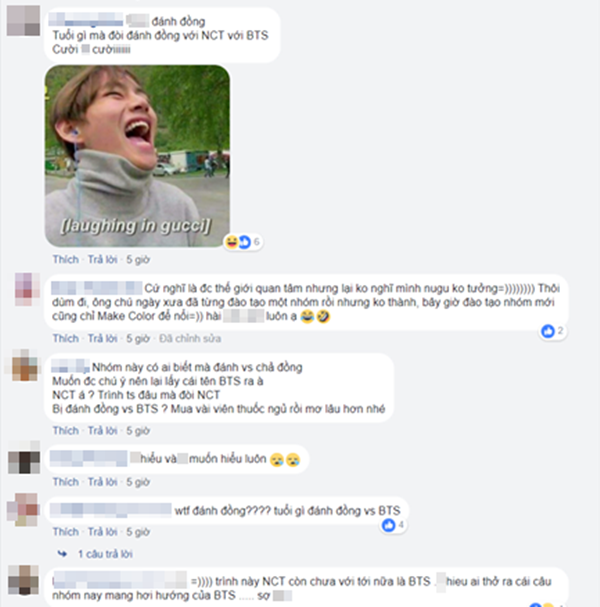This screenshot has height=607, width=600.
Task: Click '5 giờ' timestamp under image comment
Action: coord(138,259)
